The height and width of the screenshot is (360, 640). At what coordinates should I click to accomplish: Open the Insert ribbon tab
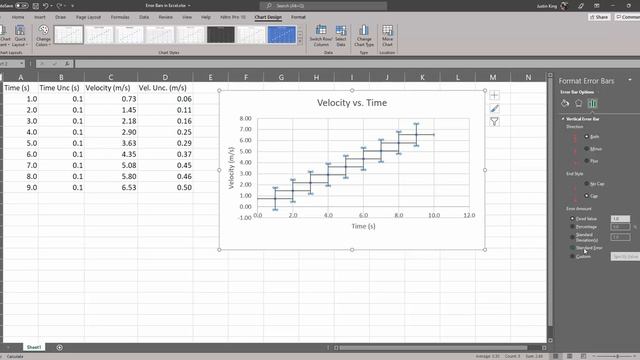(x=40, y=17)
